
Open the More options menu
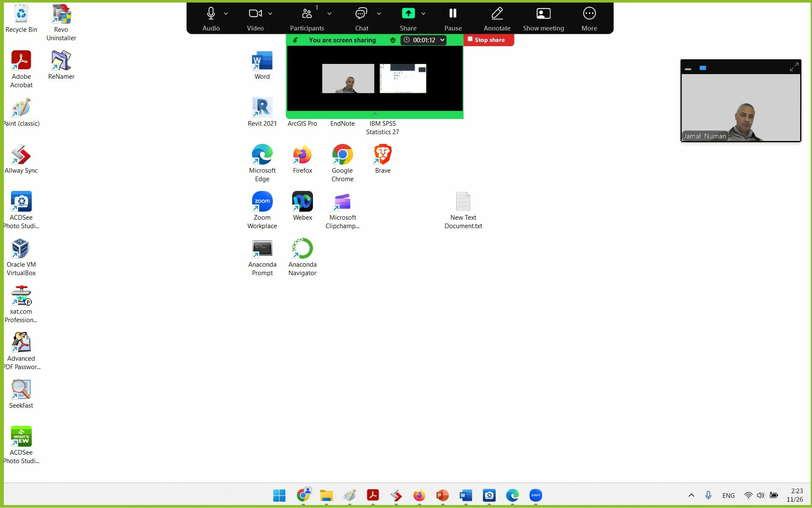[589, 14]
